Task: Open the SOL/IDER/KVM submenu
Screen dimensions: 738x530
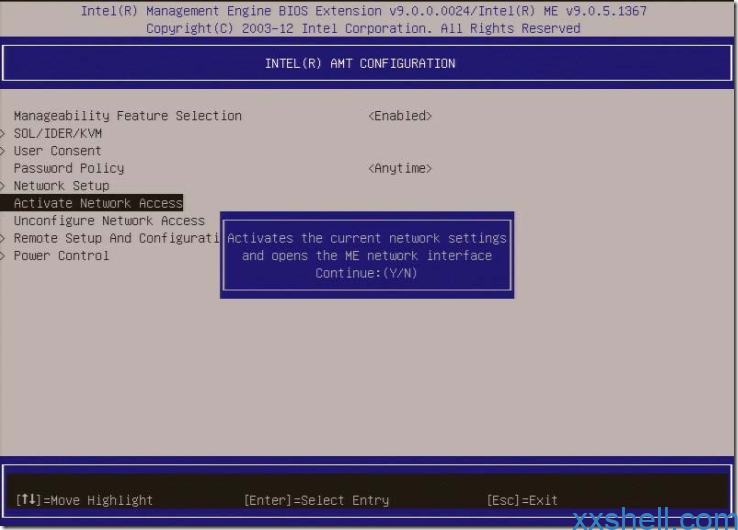Action: click(x=57, y=133)
